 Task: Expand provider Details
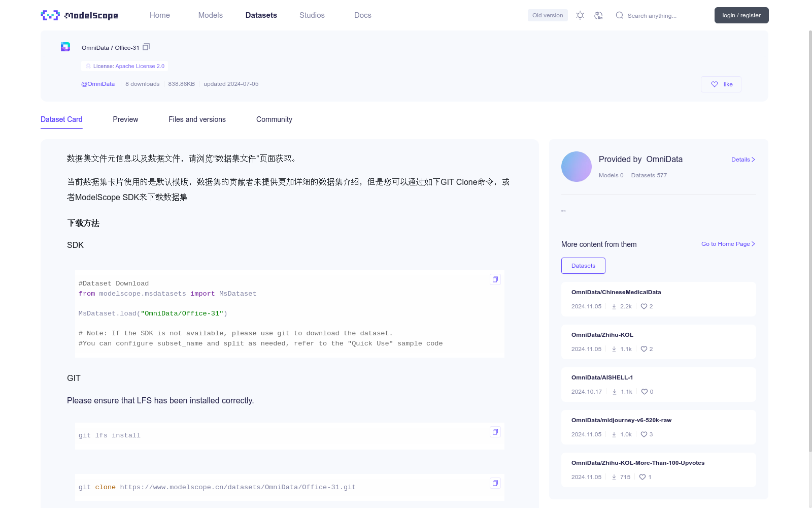(x=742, y=159)
